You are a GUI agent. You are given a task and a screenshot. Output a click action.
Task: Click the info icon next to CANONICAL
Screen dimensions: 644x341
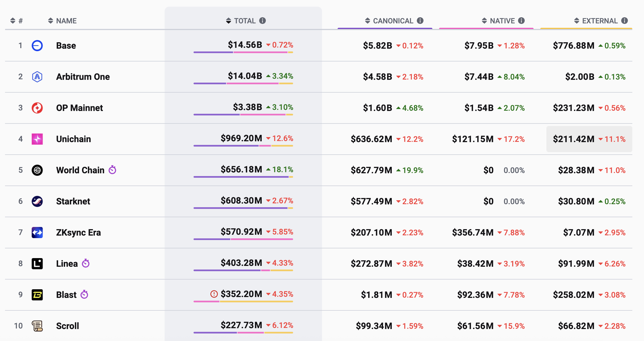[420, 21]
